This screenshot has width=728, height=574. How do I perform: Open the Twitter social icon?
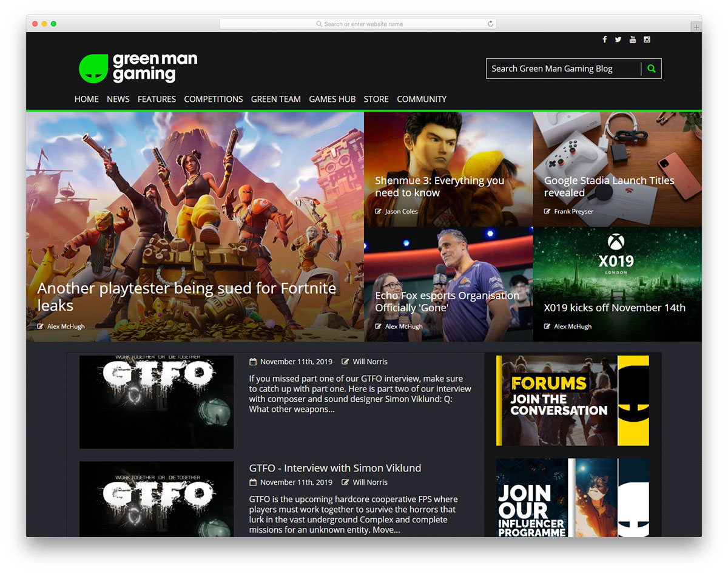click(x=618, y=39)
